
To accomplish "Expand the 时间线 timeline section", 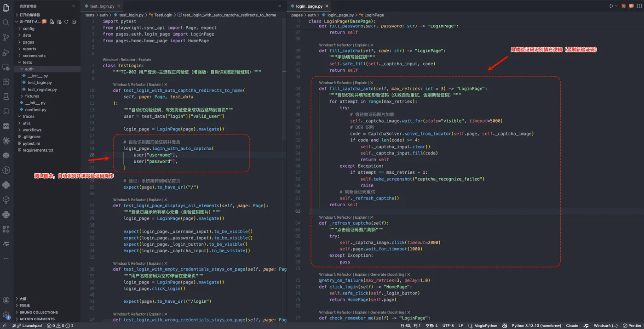I will [x=47, y=306].
